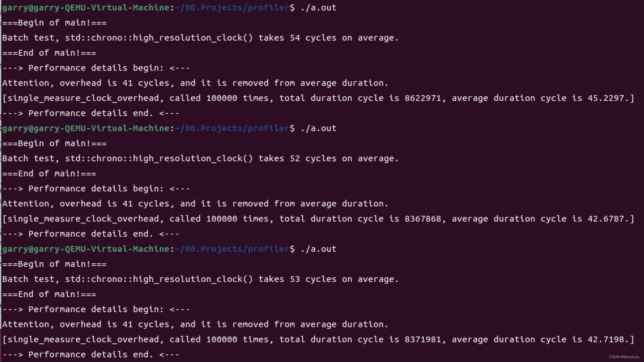Click the line saying high_resolution_clock() takes 52 cycles
The image size is (644, 362).
point(201,159)
